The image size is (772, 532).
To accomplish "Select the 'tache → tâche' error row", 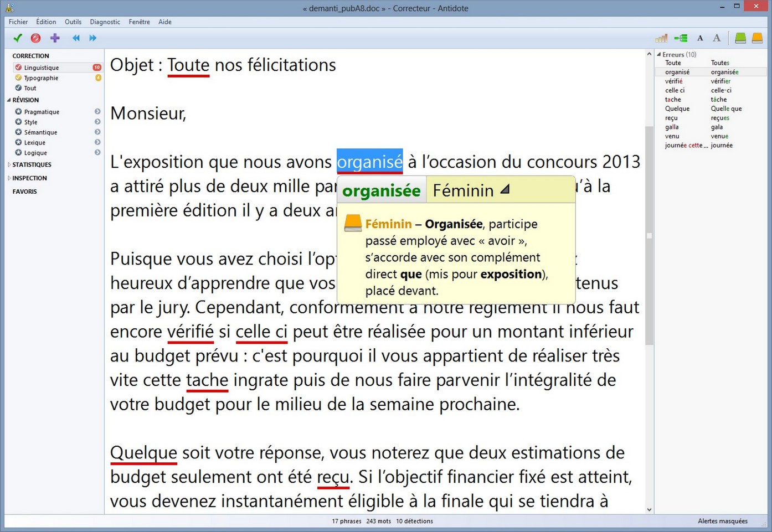I will (711, 100).
